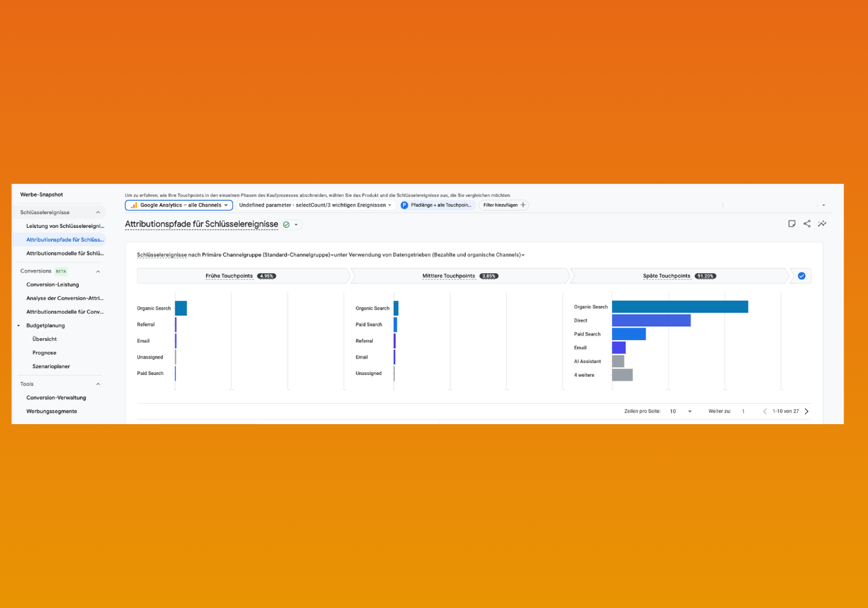The height and width of the screenshot is (608, 868).
Task: Select Frühe Touchpoints tab
Action: pos(242,276)
